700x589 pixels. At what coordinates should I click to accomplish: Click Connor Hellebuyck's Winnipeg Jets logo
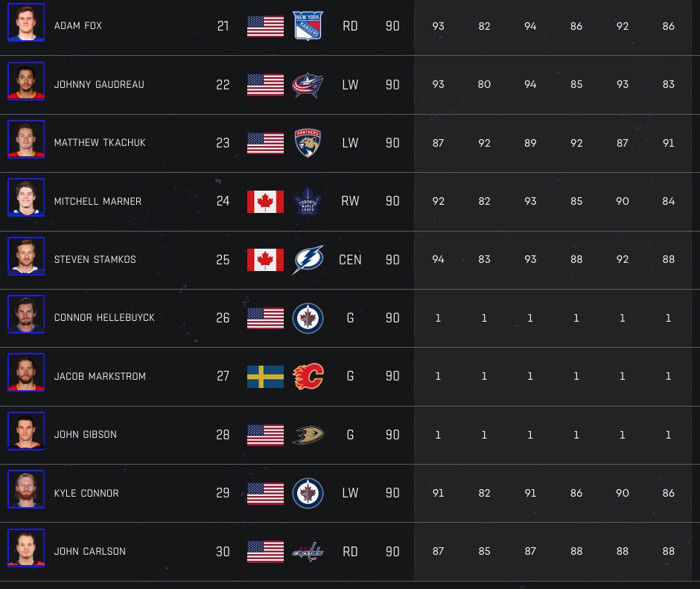point(308,318)
